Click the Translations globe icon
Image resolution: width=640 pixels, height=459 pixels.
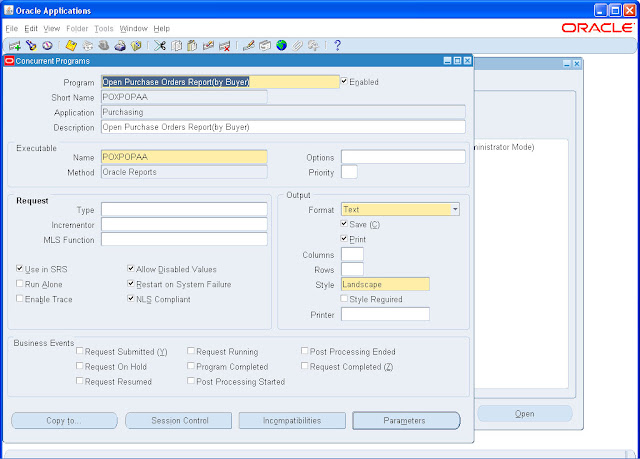click(x=281, y=46)
